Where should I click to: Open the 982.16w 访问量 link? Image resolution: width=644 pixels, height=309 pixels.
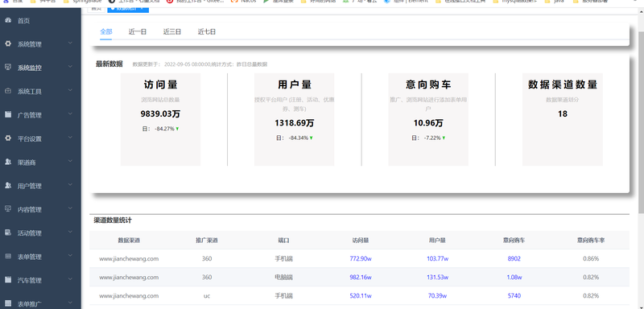pyautogui.click(x=360, y=278)
